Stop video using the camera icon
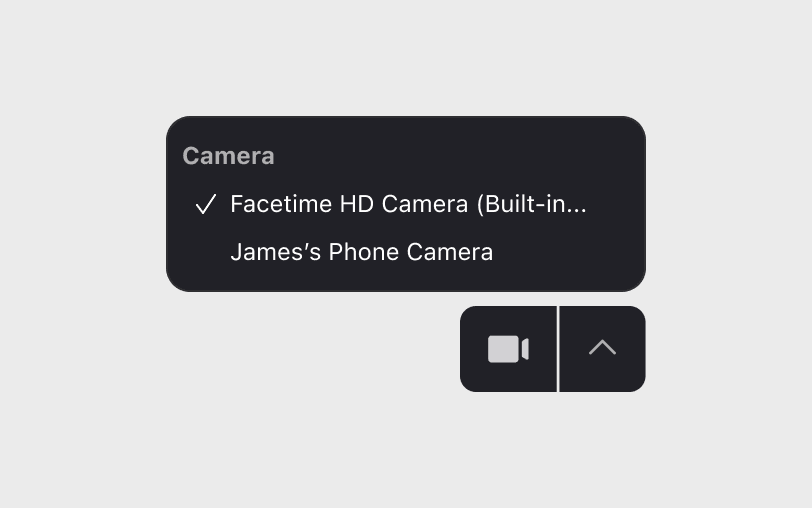The height and width of the screenshot is (508, 812). click(x=508, y=349)
